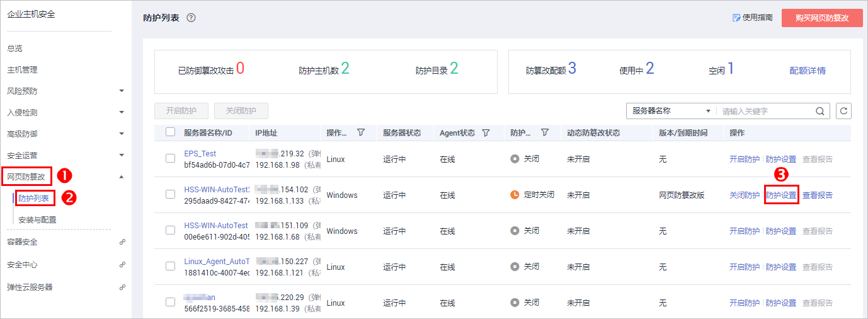
Task: Open 防护设置 for HSS-WIN-AutoTest 154.102 row
Action: pos(781,195)
